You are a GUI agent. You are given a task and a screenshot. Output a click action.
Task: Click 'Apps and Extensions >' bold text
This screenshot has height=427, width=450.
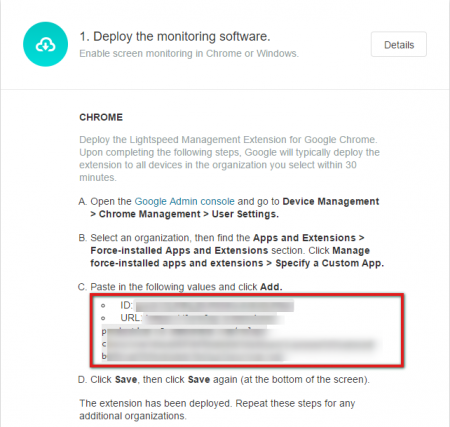tap(309, 238)
